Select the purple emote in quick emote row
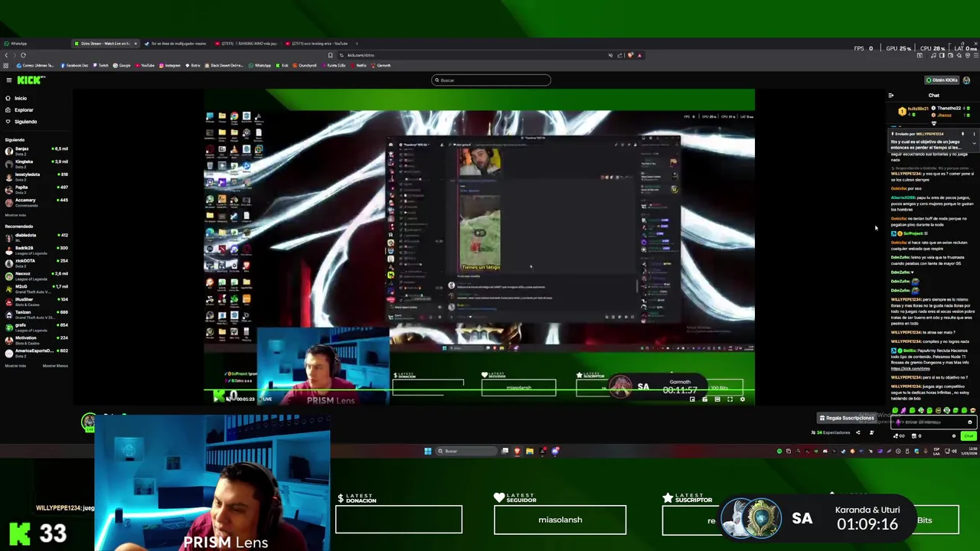Image resolution: width=980 pixels, height=551 pixels. click(x=903, y=412)
